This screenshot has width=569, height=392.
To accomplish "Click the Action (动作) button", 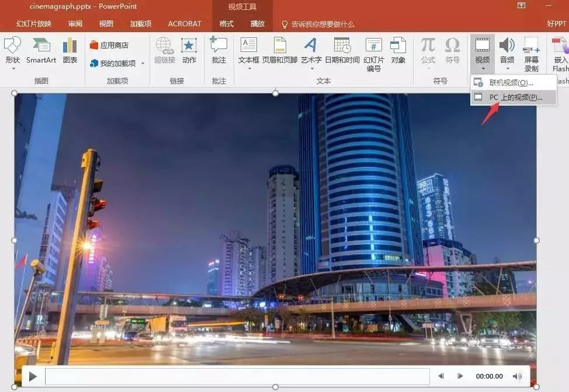I will pos(189,51).
